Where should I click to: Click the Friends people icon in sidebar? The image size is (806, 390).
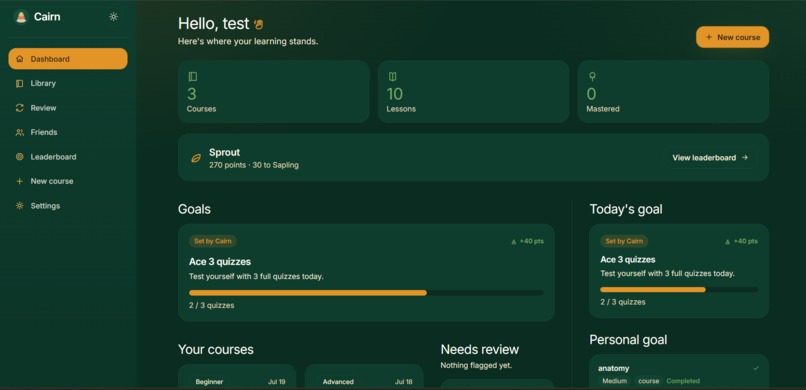pos(20,133)
